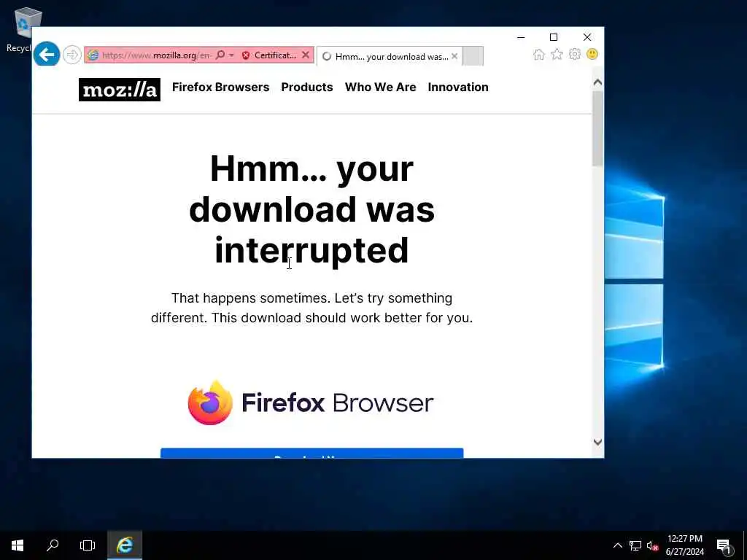747x560 pixels.
Task: Go back with the blue Back arrow
Action: tap(47, 54)
